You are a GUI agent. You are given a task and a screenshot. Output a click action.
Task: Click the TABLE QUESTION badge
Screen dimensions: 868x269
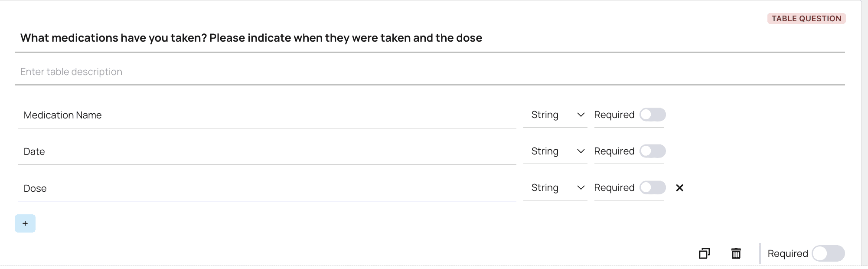click(x=806, y=19)
